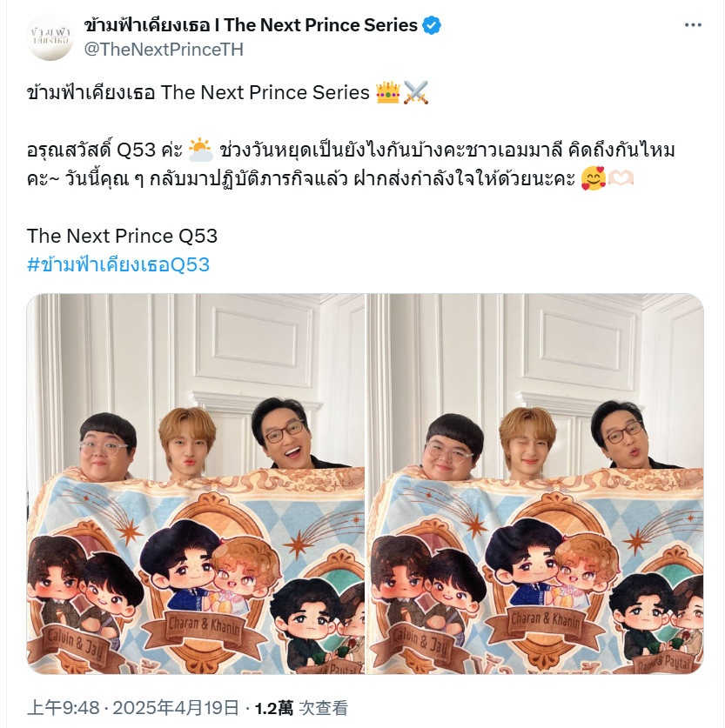Click the crossed swords emoji
Viewport: 725px width, 728px height.
coord(416,92)
